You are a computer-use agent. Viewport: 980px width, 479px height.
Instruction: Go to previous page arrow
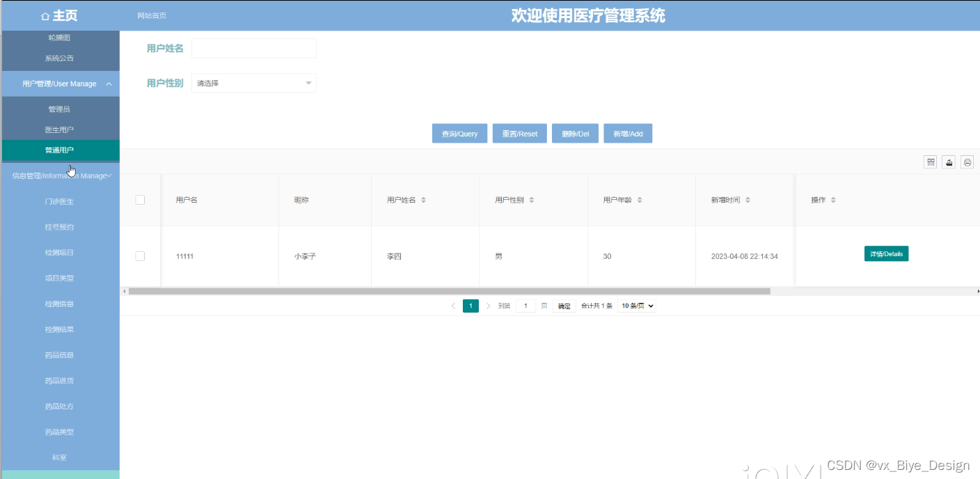(453, 306)
